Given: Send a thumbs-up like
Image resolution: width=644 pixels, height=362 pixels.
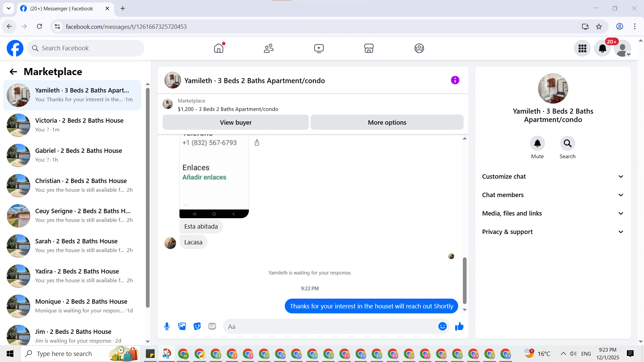Looking at the screenshot, I should tap(459, 326).
